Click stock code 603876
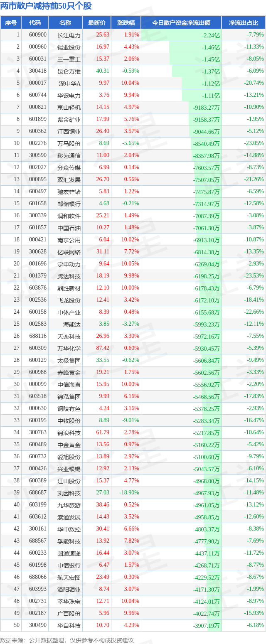 [x=38, y=288]
